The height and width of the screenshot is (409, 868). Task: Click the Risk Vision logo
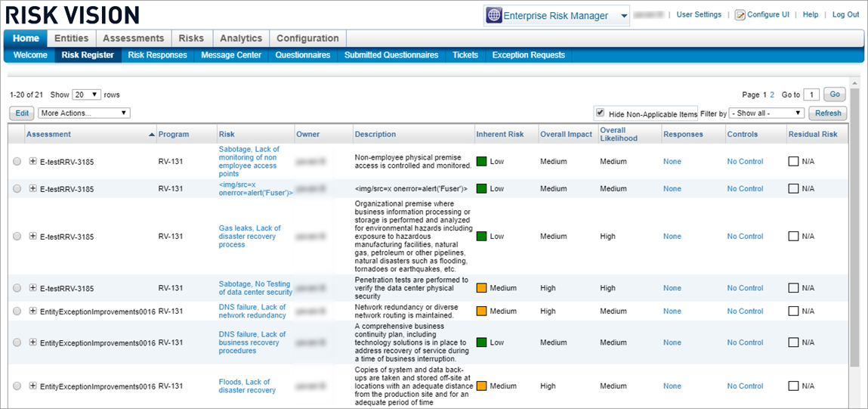72,14
